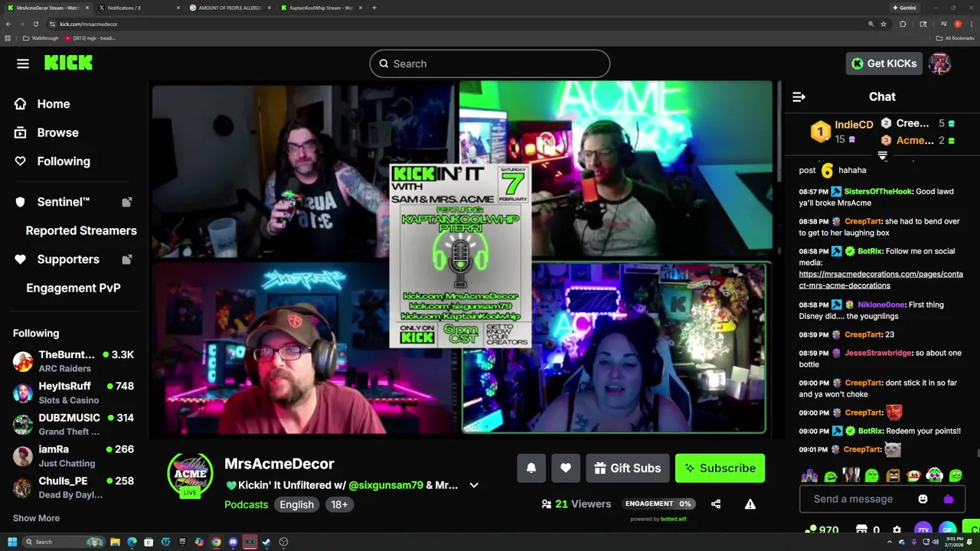Open the purple gift icon in the message box
Screen dimensions: 980x551
click(x=949, y=499)
